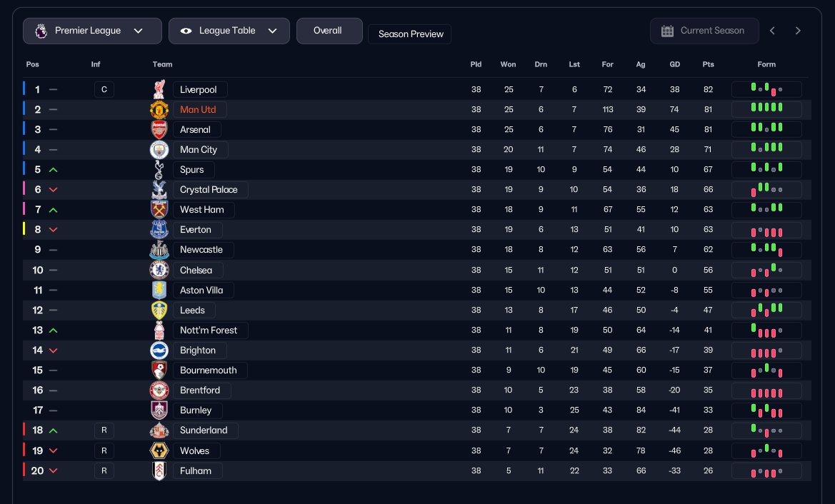Viewport: 835px width, 504px height.
Task: Select the Overall tab
Action: (x=329, y=31)
